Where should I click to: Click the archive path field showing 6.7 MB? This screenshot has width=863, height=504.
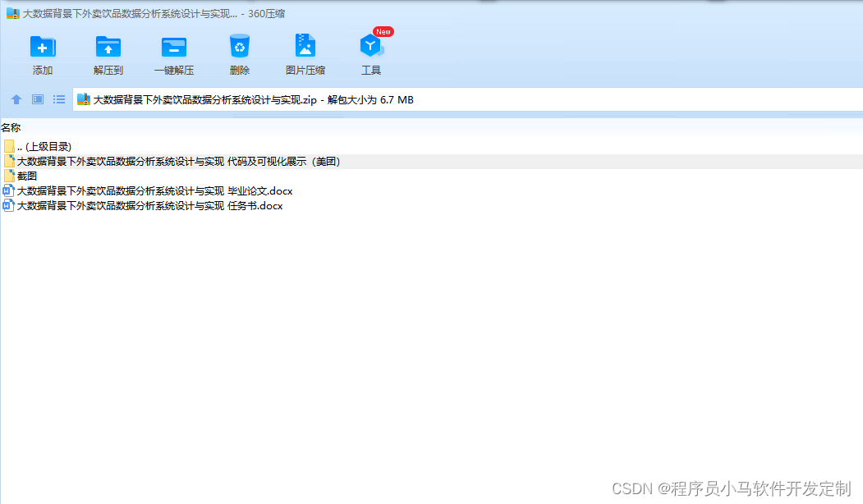click(468, 99)
